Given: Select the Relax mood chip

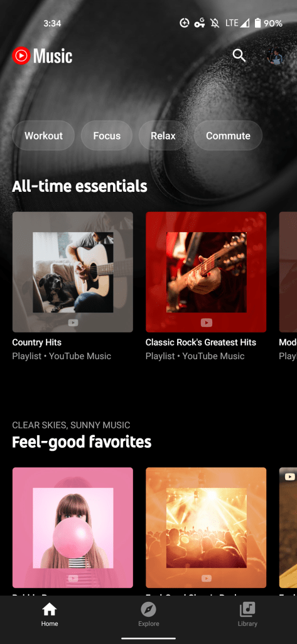Looking at the screenshot, I should pos(163,136).
